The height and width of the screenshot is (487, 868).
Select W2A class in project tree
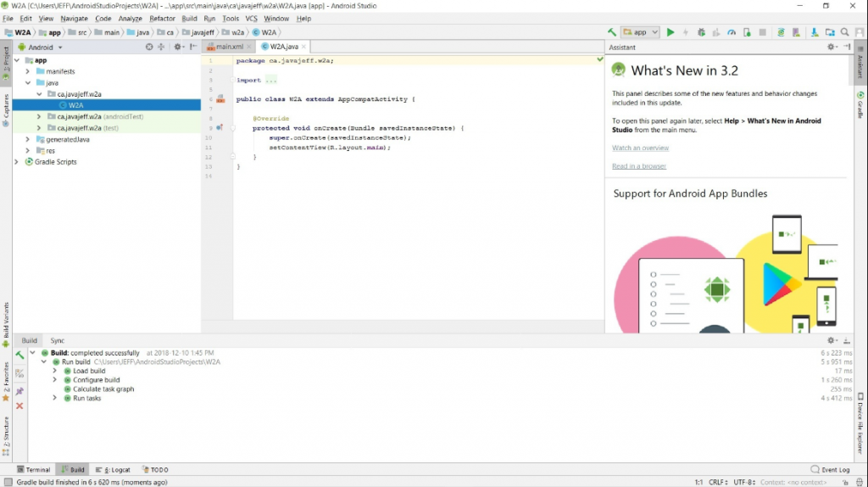[106, 105]
